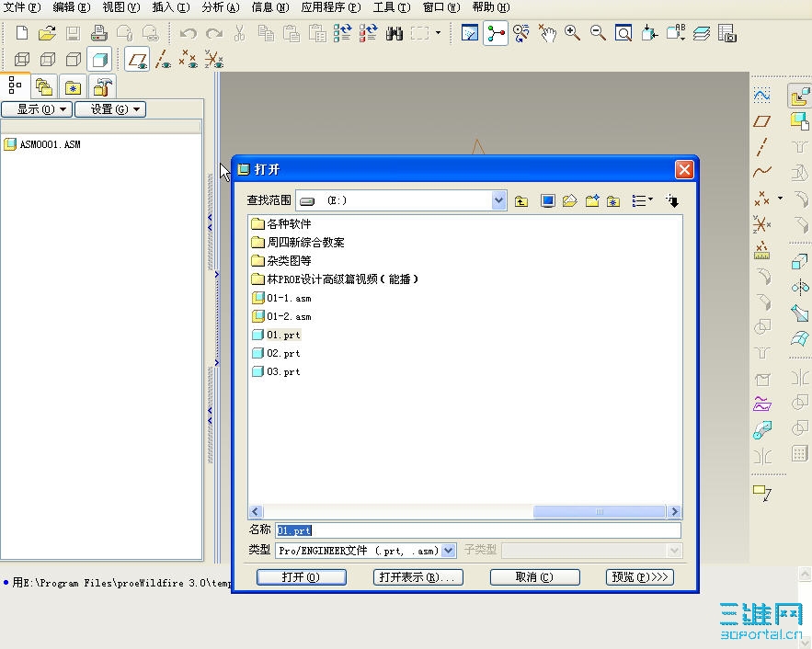Open 插入 menu
Screen dimensions: 812x649
coord(171,7)
